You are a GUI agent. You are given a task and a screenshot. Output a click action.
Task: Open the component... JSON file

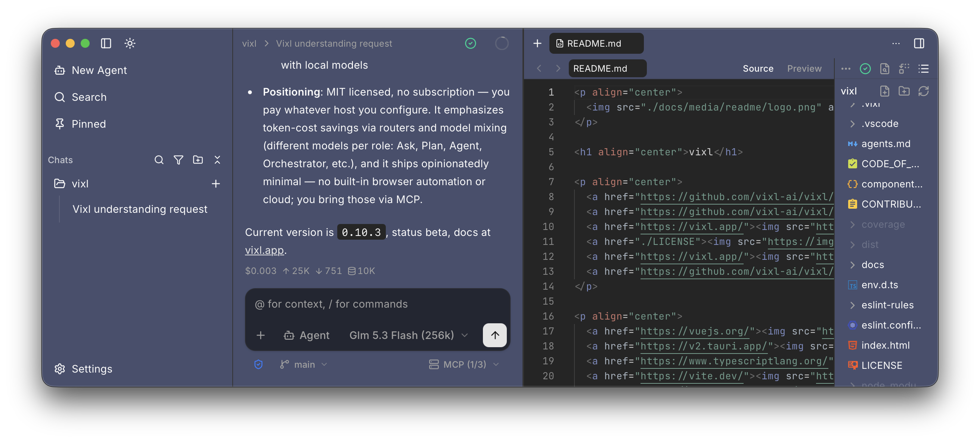[x=885, y=184]
